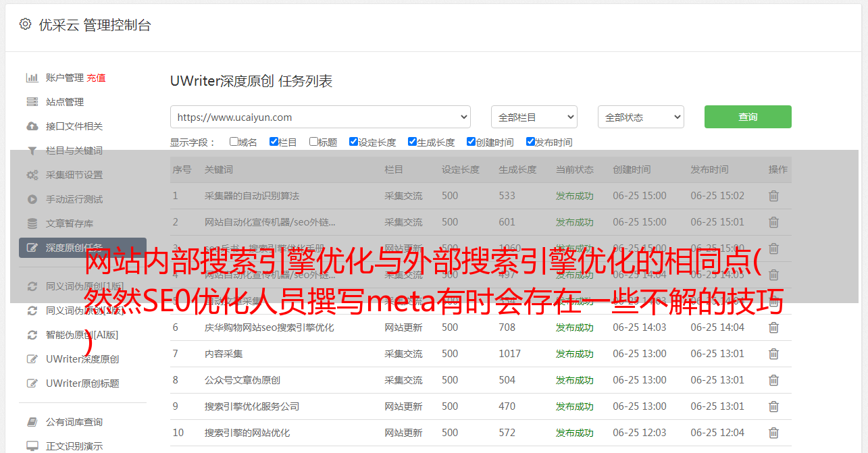Click the UWriter深度原创 任务列表 page heading
The width and height of the screenshot is (868, 453).
[251, 82]
